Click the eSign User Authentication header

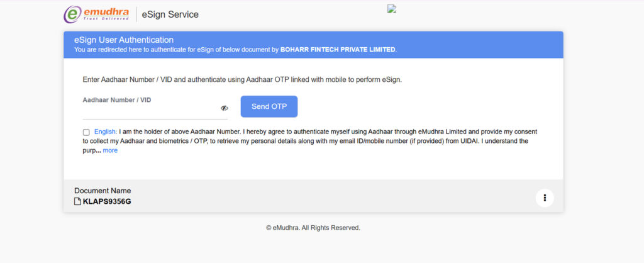pos(124,40)
